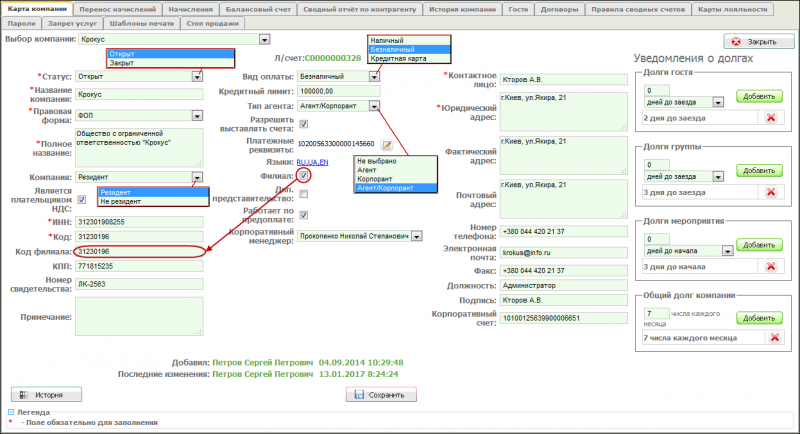Remove the '3 дня до заезда' group debt entry
The width and height of the screenshot is (800, 434).
770,192
